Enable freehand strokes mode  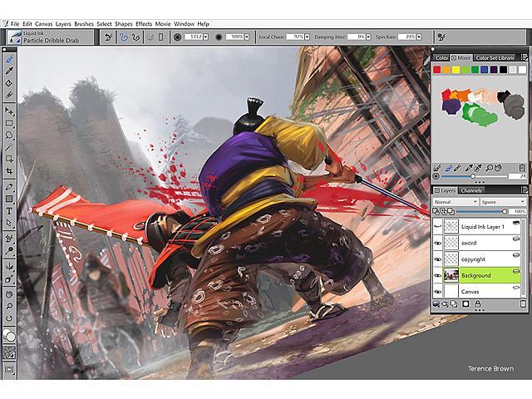click(x=124, y=37)
